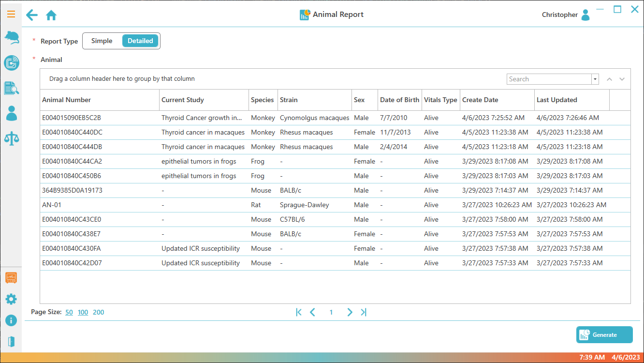Screen dimensions: 644x363
Task: Select animal row E004010840C42D07
Action: (335, 263)
